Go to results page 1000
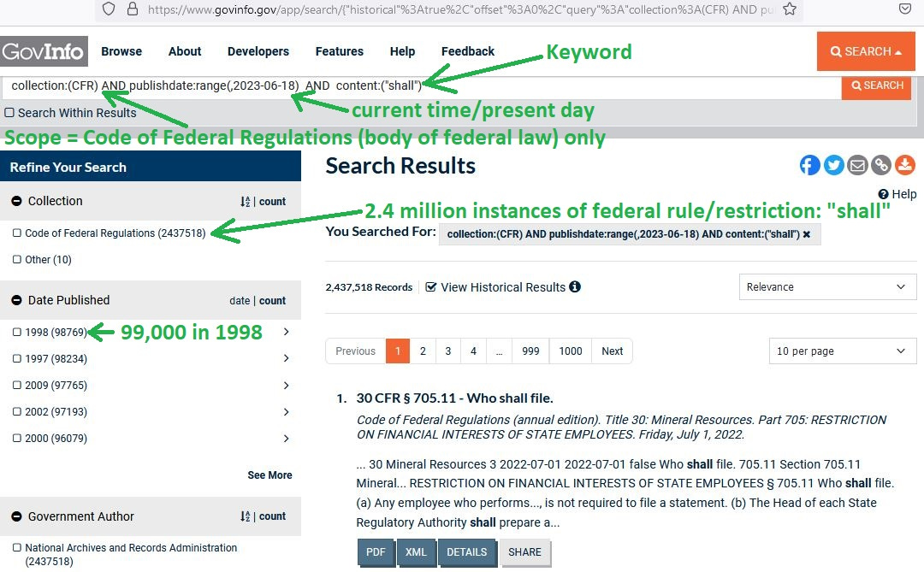 pyautogui.click(x=571, y=351)
